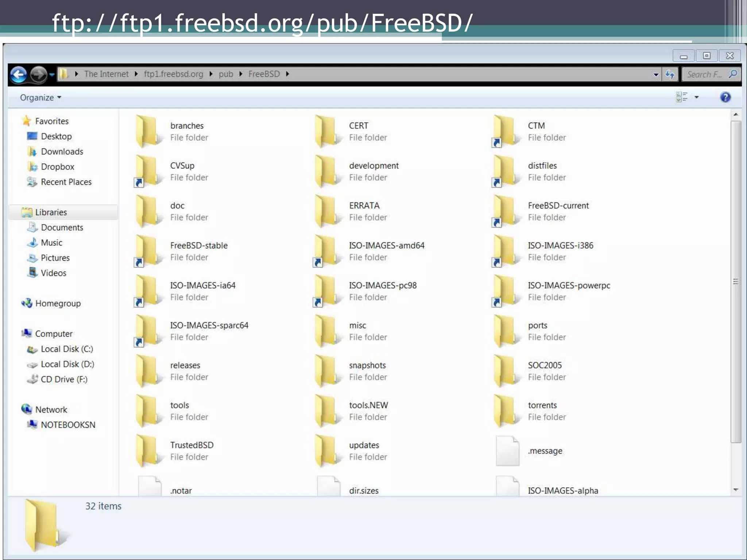The width and height of the screenshot is (747, 560).
Task: Select the distfiles shortcut folder icon
Action: [506, 171]
